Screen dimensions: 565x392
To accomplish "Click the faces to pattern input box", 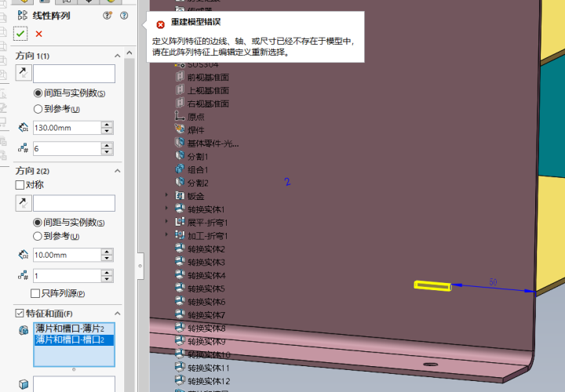I will 74,384.
